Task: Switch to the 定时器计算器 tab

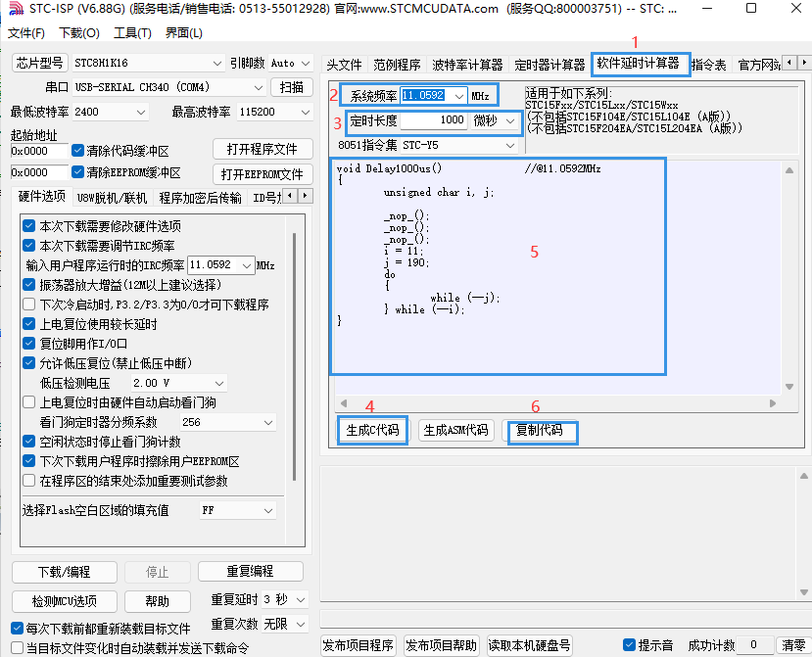Action: (549, 64)
